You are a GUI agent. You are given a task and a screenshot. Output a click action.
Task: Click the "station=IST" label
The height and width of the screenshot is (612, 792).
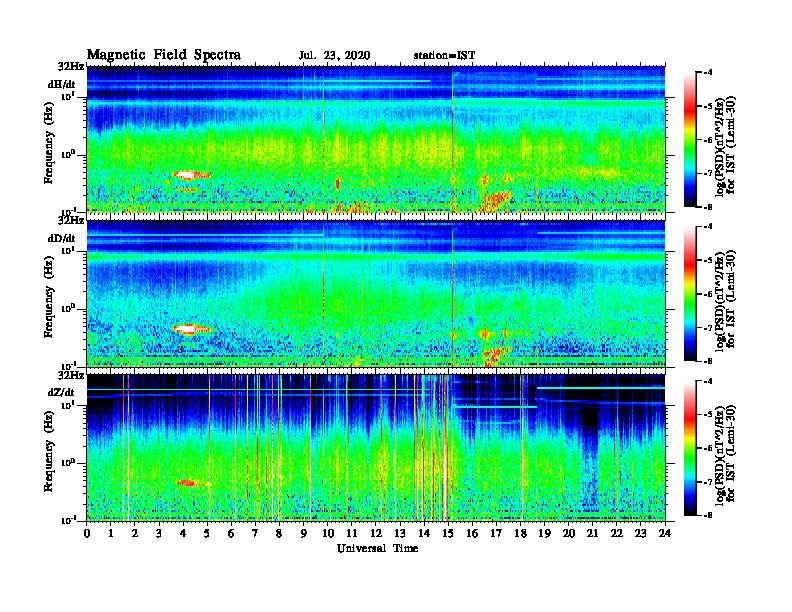444,56
